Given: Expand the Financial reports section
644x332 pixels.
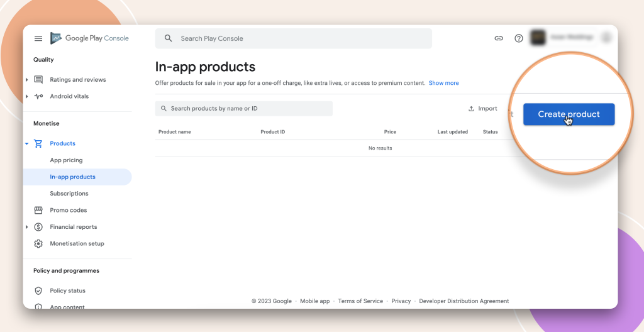Looking at the screenshot, I should click(x=26, y=227).
